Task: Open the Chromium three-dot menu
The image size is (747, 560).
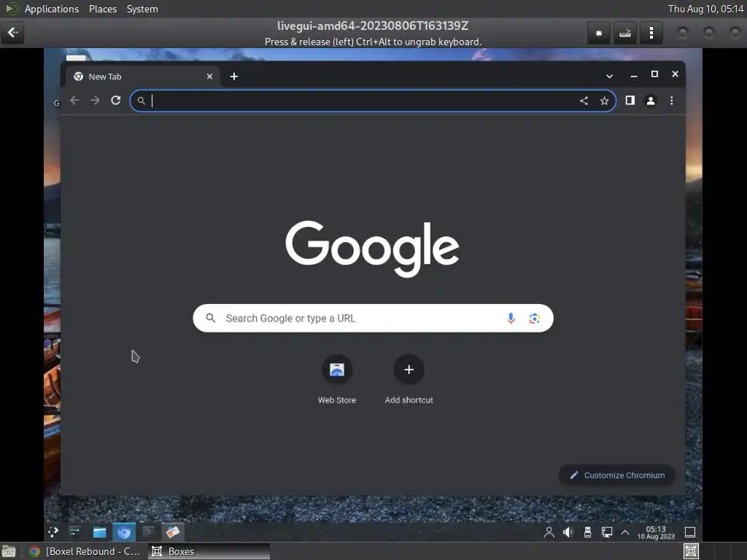Action: 671,101
